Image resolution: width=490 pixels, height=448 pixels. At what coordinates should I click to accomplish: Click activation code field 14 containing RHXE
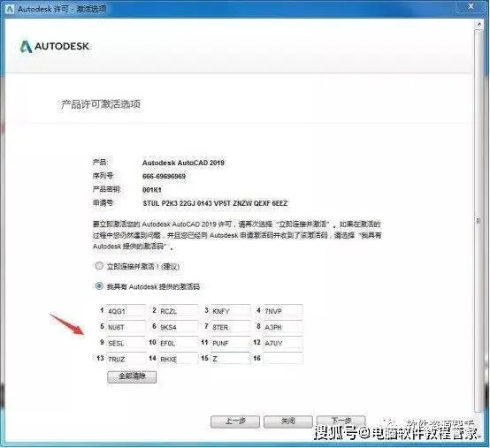point(179,359)
